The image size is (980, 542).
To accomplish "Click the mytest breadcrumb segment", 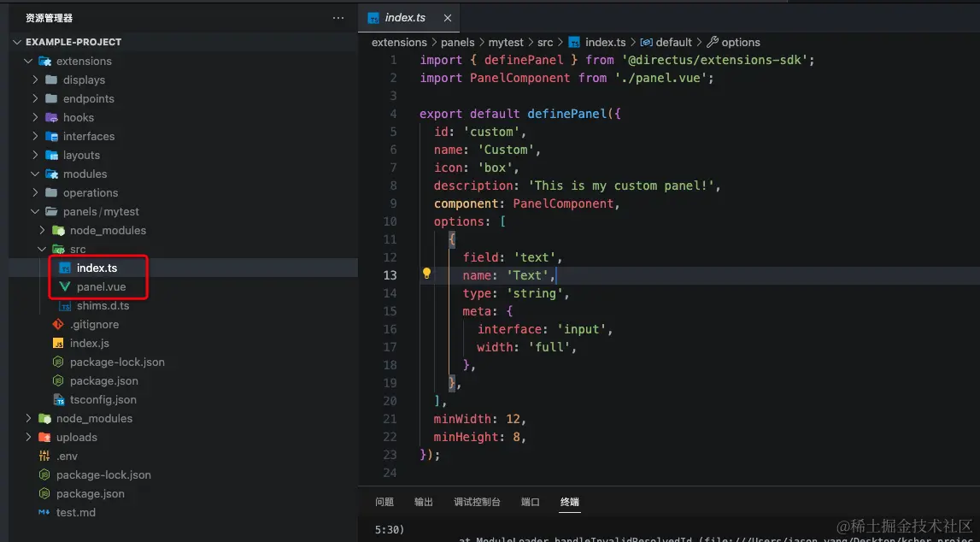I will (x=506, y=43).
